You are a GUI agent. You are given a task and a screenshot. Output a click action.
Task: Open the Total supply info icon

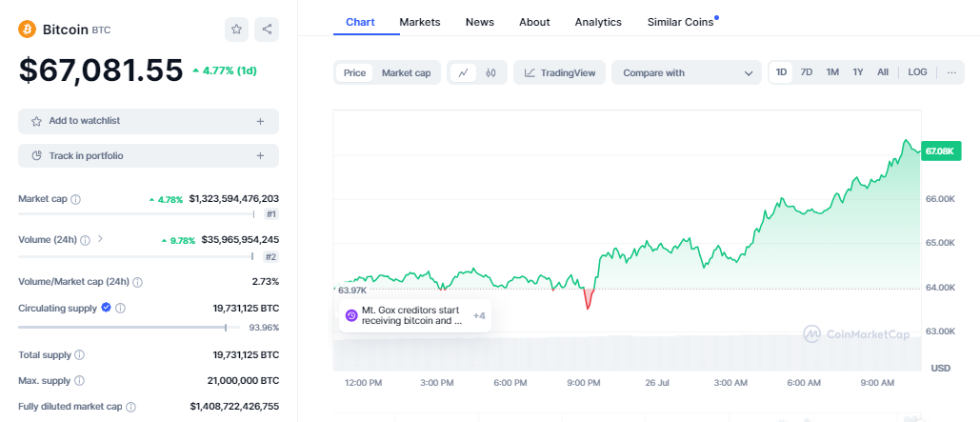point(79,354)
